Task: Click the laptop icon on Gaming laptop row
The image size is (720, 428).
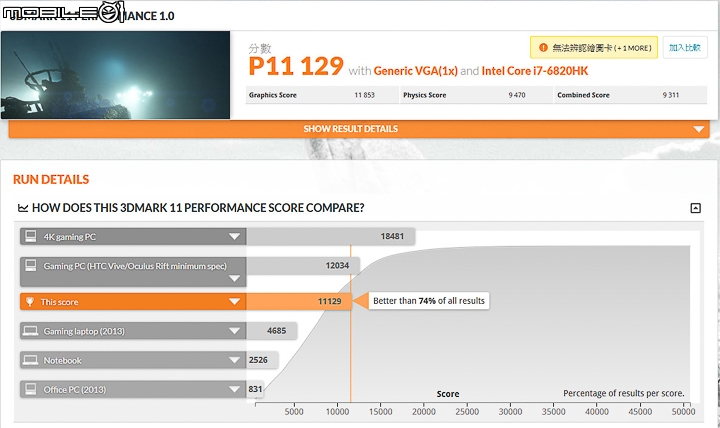Action: coord(31,331)
